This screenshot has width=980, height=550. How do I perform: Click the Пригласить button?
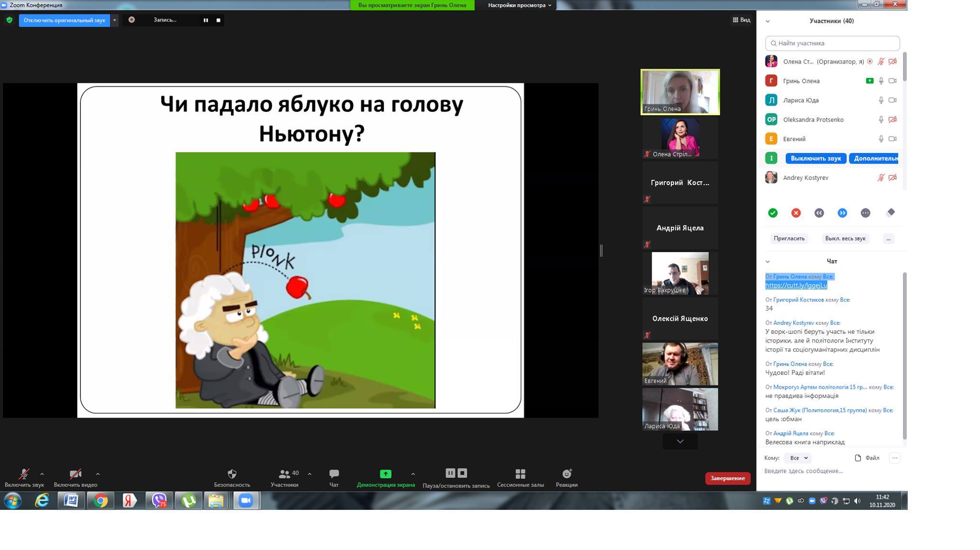789,239
